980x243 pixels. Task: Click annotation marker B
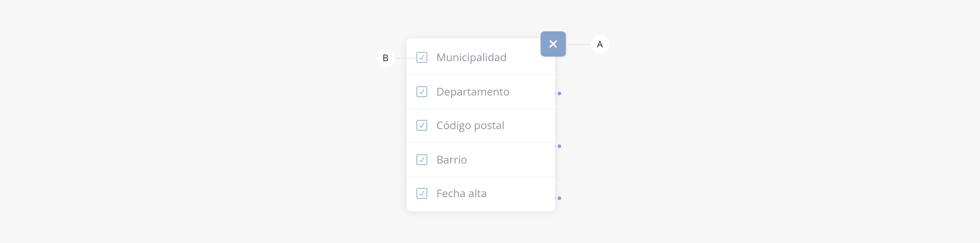(x=385, y=58)
